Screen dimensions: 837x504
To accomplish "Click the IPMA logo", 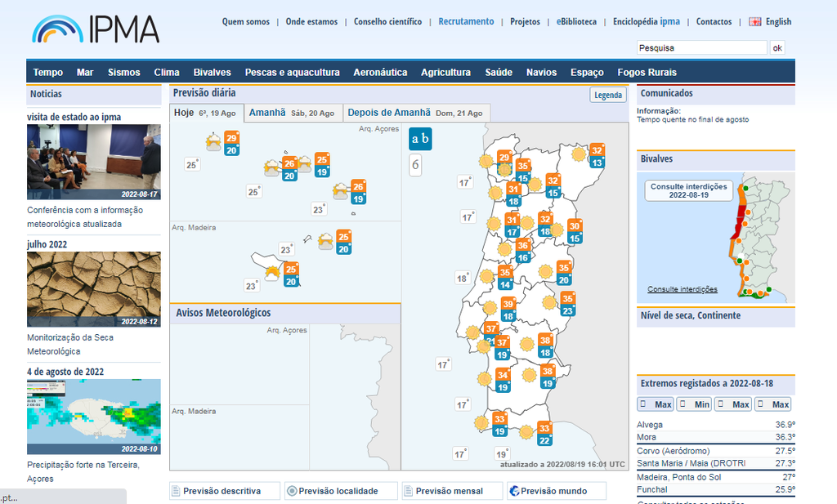I will click(96, 29).
